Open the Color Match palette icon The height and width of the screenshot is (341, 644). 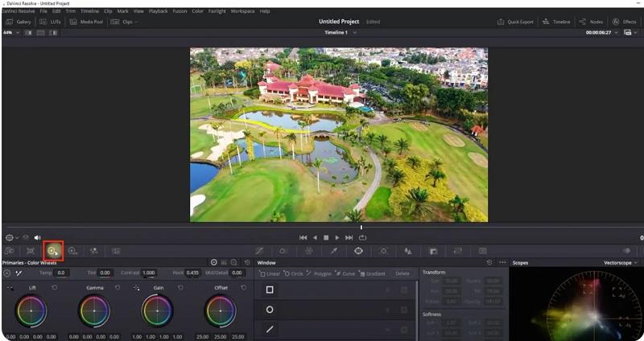click(31, 251)
